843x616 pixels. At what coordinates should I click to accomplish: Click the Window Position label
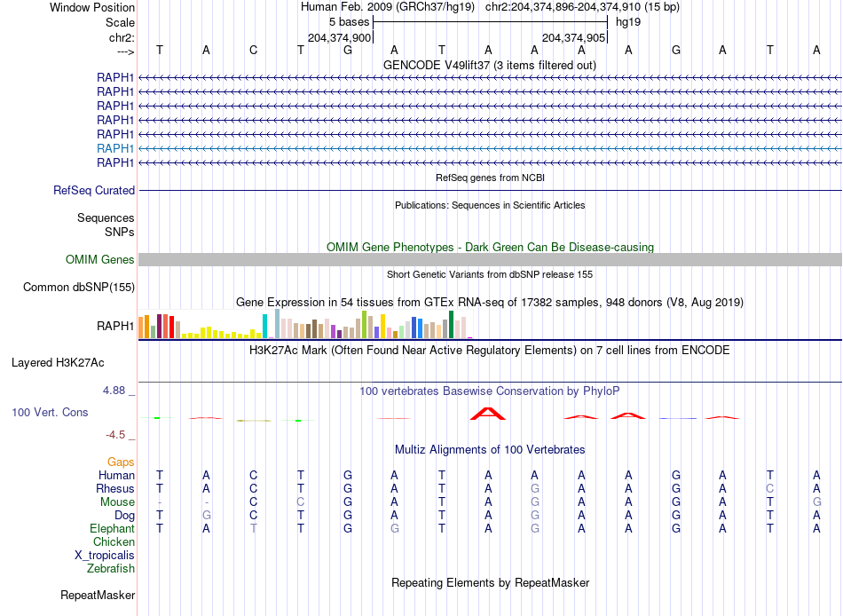coord(92,7)
